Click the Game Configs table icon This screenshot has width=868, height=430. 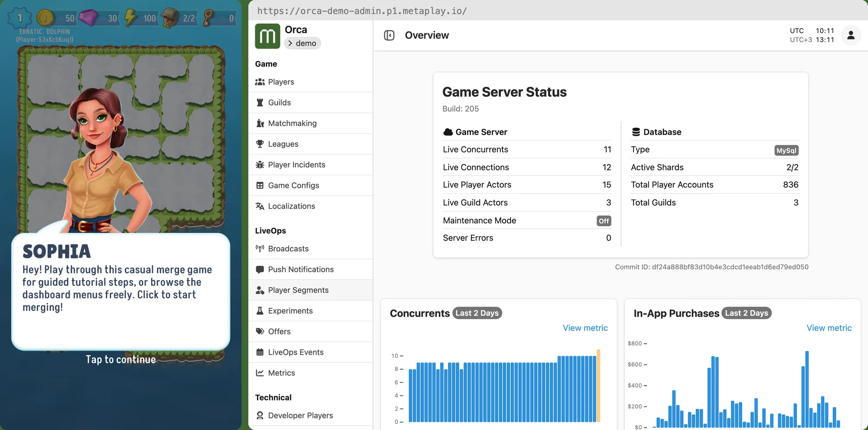(x=260, y=185)
